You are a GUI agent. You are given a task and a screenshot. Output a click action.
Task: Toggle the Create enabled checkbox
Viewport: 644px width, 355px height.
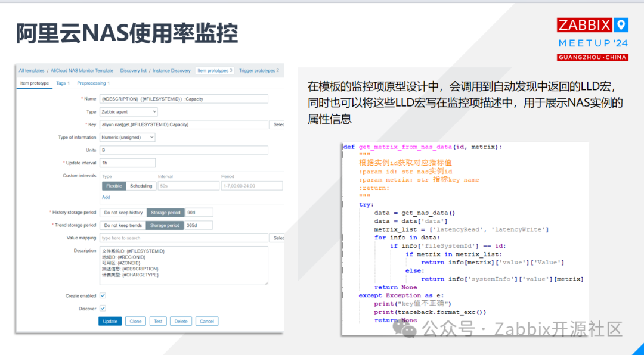(x=103, y=295)
